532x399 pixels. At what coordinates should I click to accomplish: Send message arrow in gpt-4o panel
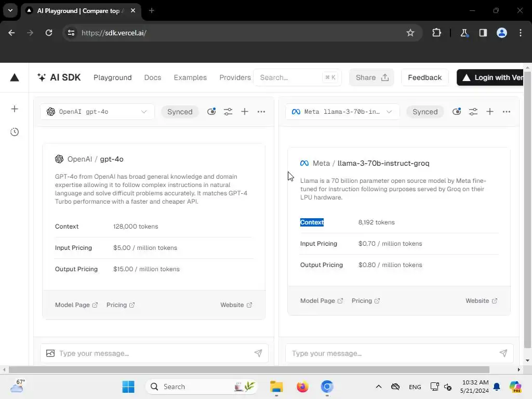(x=258, y=353)
